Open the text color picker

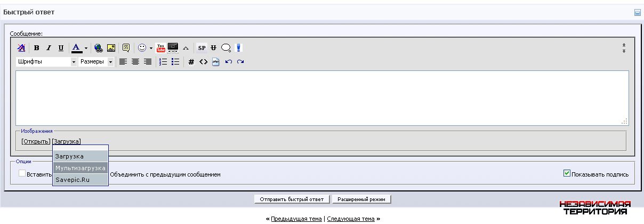pyautogui.click(x=86, y=48)
